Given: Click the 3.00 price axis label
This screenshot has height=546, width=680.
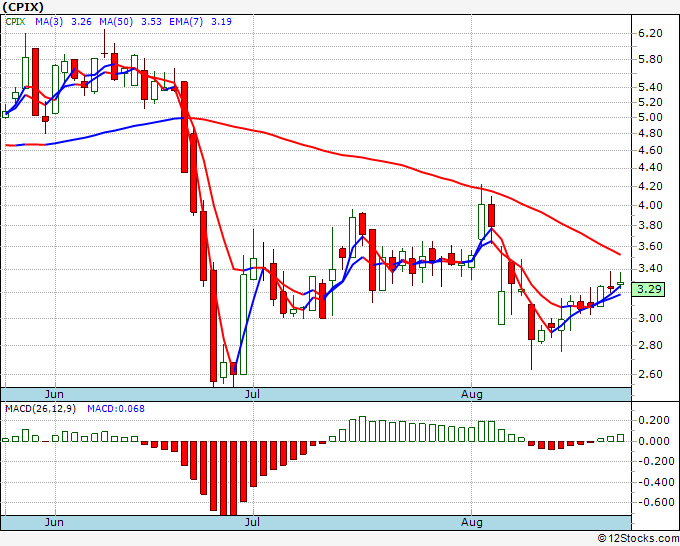Looking at the screenshot, I should click(650, 318).
